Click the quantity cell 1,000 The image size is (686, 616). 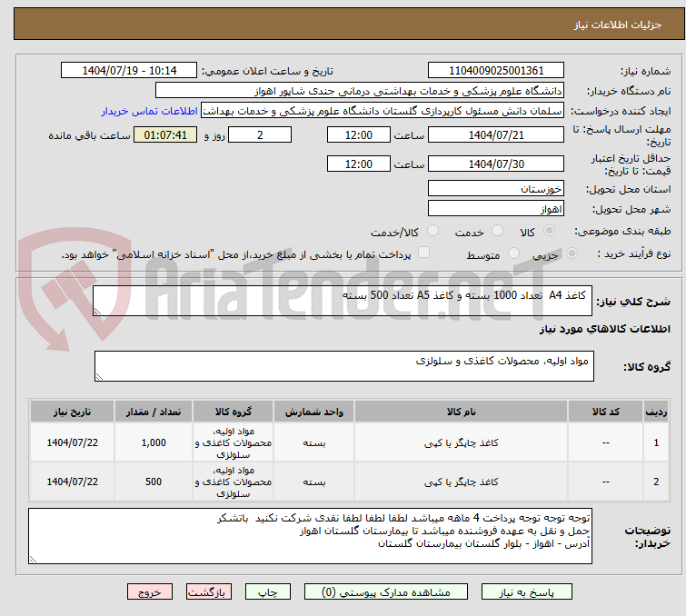click(x=154, y=442)
